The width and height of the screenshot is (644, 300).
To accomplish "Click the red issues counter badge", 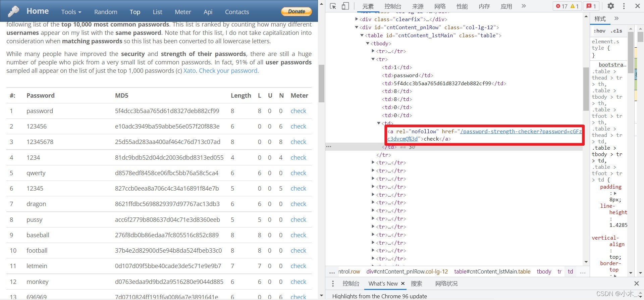I will click(591, 6).
